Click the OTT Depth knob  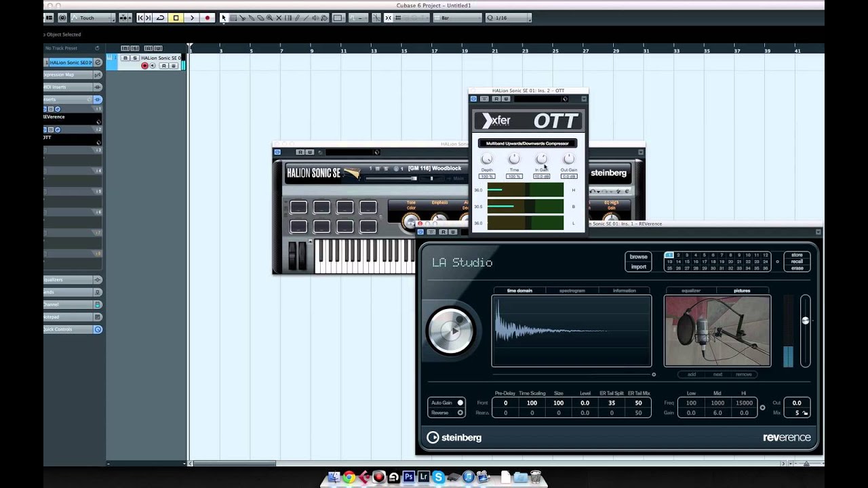tap(487, 159)
